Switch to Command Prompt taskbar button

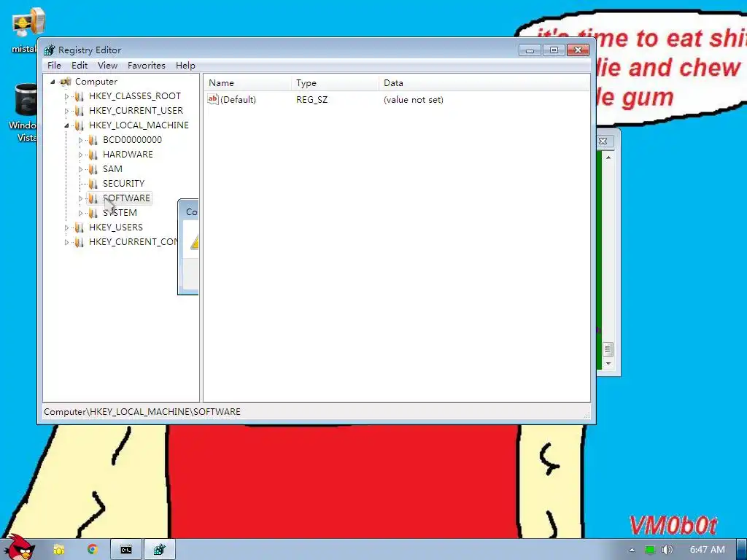pos(125,550)
